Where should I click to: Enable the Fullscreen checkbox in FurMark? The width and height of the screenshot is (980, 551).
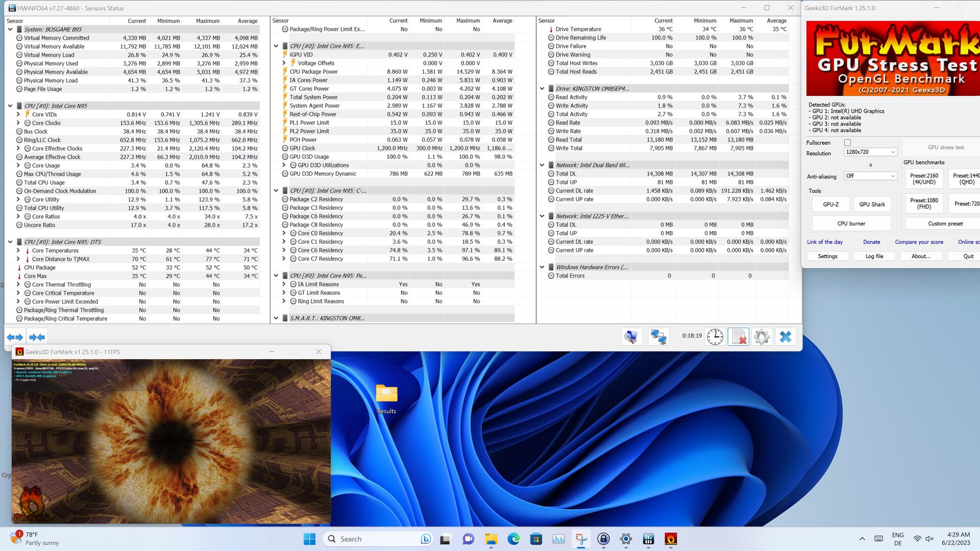pyautogui.click(x=847, y=143)
